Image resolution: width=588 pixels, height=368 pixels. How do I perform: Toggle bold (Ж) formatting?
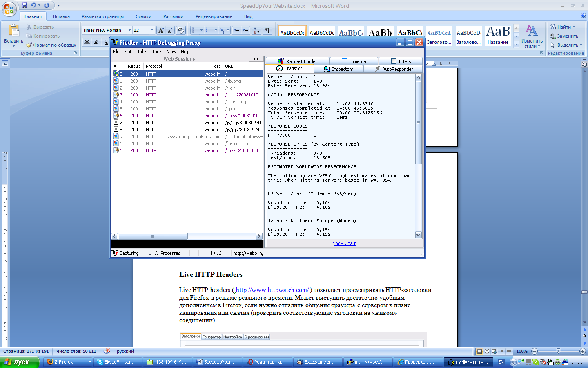click(x=87, y=42)
